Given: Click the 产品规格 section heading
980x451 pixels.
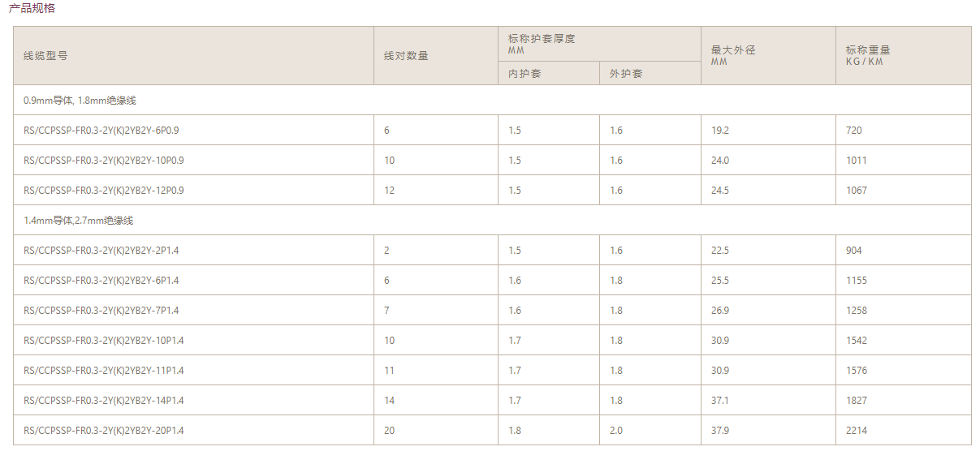Looking at the screenshot, I should [32, 8].
